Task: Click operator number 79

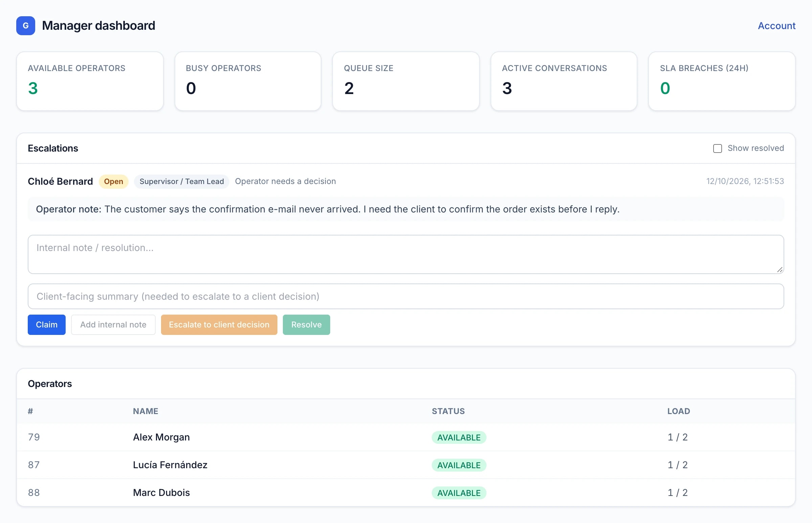Action: coord(34,437)
